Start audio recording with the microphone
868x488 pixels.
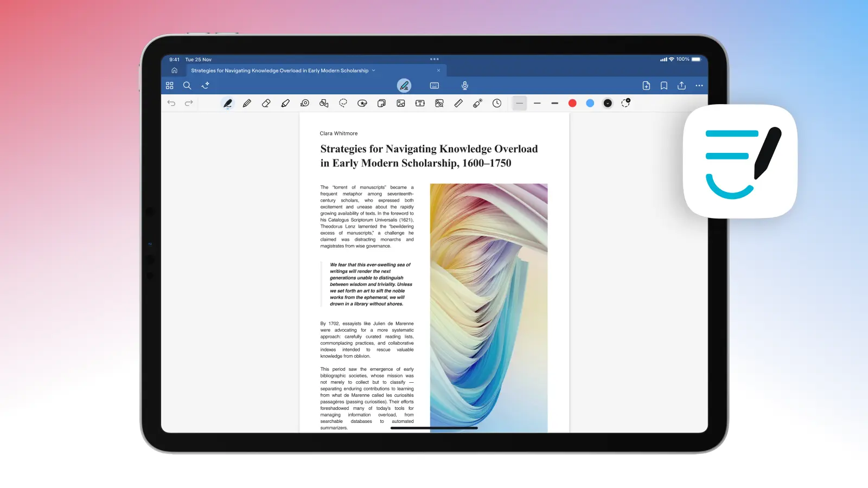[x=465, y=86]
